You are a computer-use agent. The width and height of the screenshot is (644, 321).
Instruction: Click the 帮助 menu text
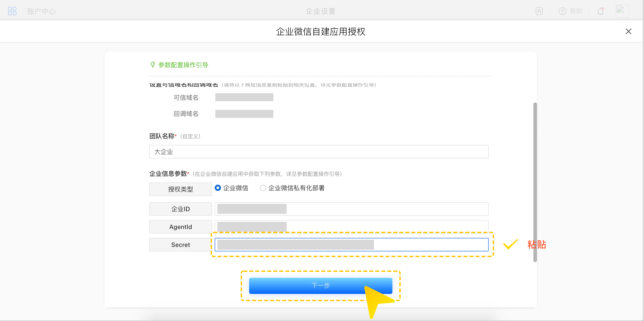click(x=576, y=11)
